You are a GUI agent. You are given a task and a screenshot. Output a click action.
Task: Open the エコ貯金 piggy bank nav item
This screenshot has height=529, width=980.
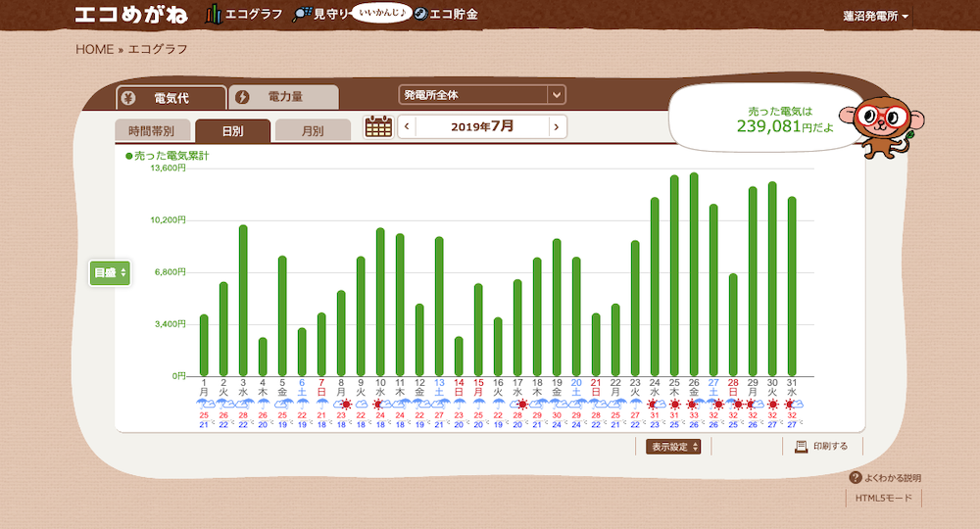pos(446,14)
